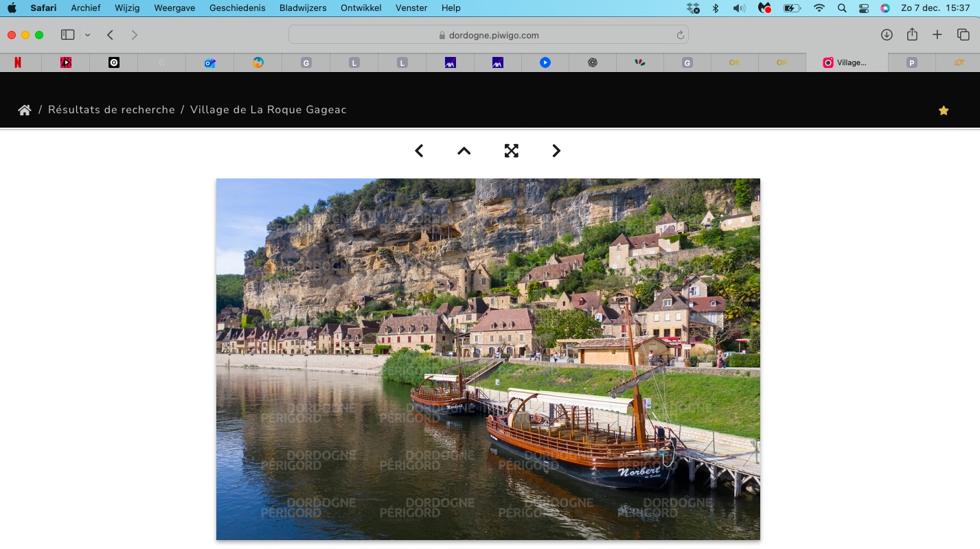Click the Safari back button
Image resolution: width=980 pixels, height=549 pixels.
[x=110, y=35]
